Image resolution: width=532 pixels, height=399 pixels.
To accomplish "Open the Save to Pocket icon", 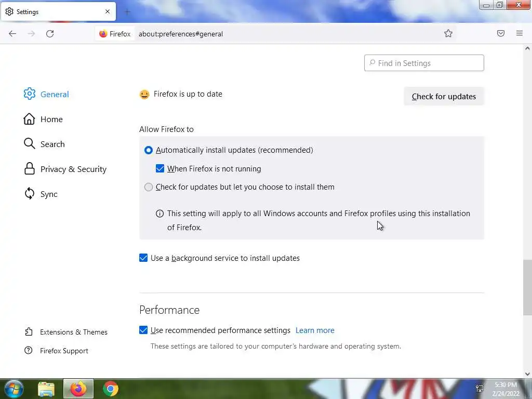I will coord(501,33).
